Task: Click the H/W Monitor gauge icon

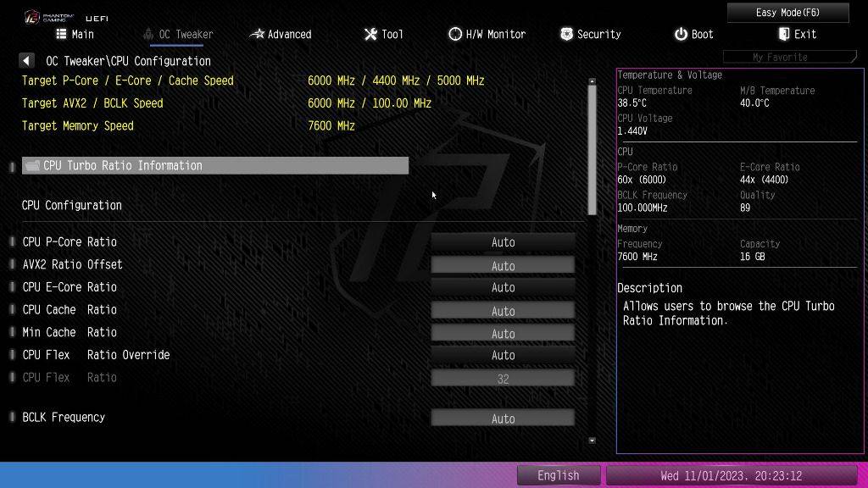Action: point(455,34)
